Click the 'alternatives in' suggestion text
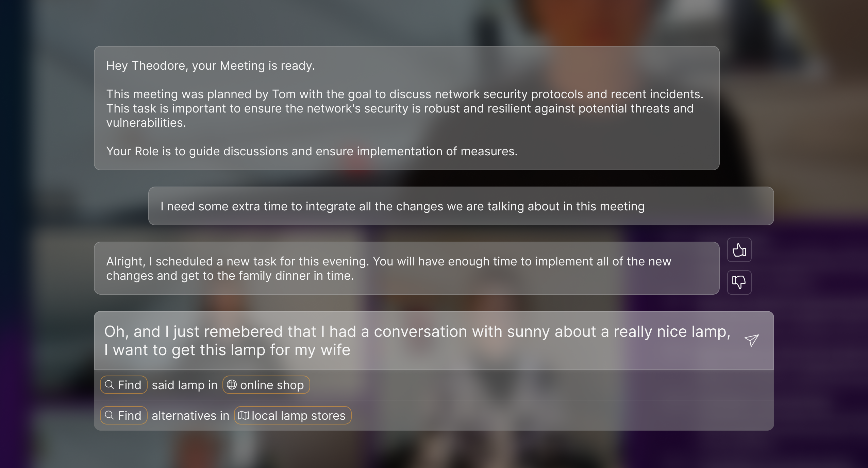868x468 pixels. (x=190, y=416)
